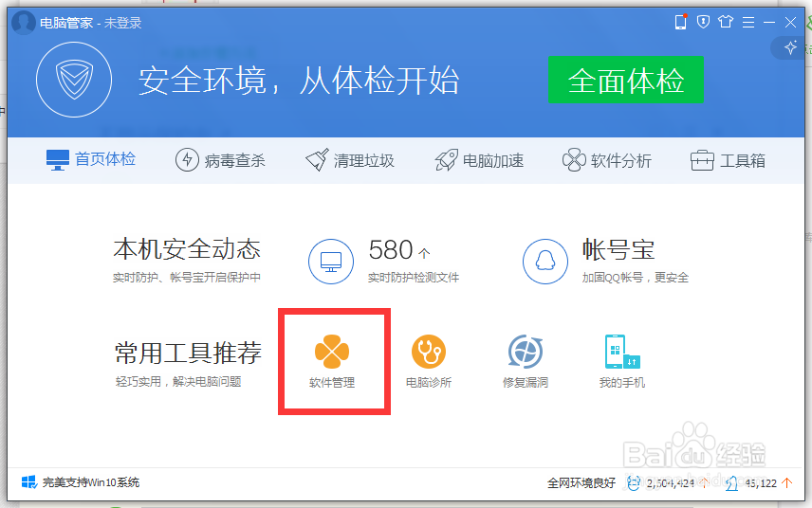Click the Windows logo in status bar
The image size is (812, 508).
coord(29,482)
